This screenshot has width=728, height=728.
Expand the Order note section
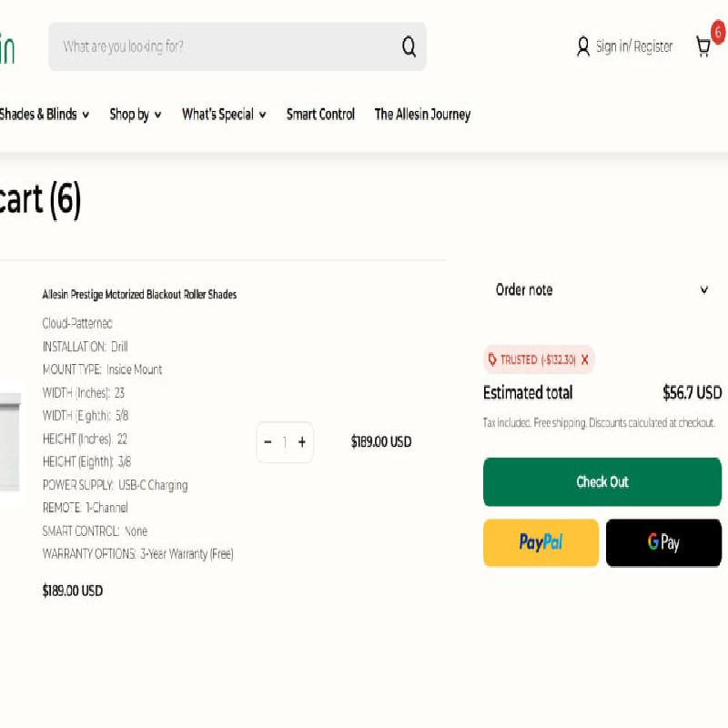coord(602,289)
